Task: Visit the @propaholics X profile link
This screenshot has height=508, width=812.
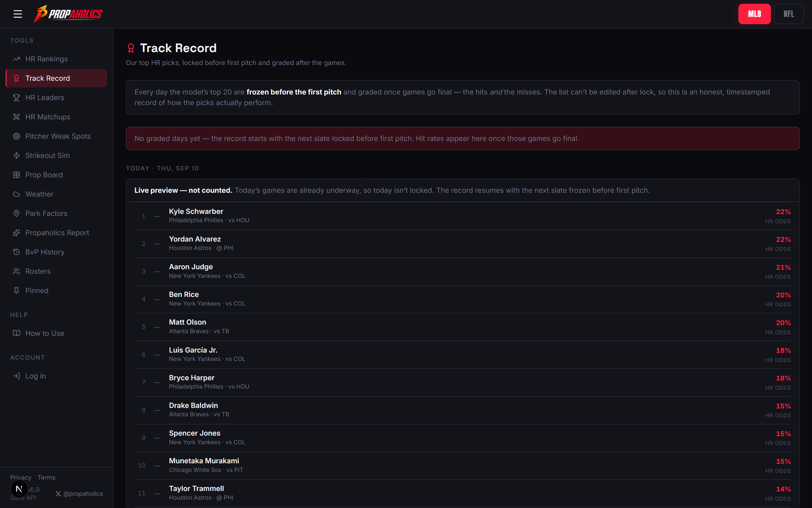Action: tap(79, 494)
